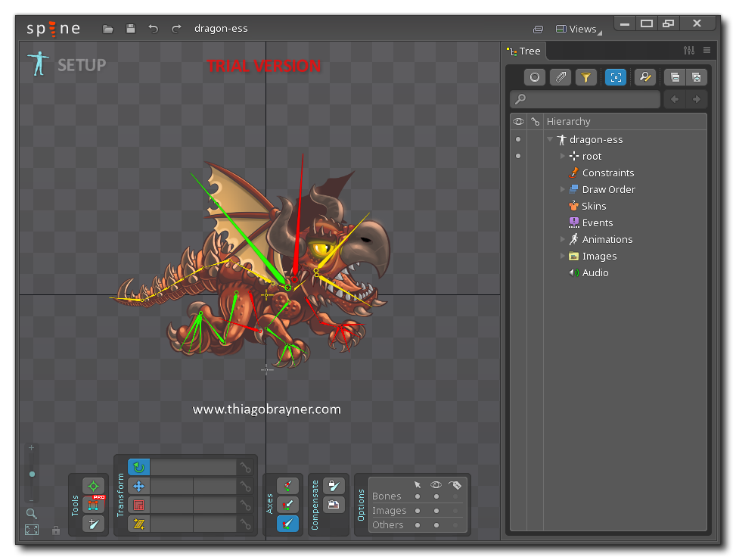Collapse the dragon-ess skeleton node

[550, 139]
